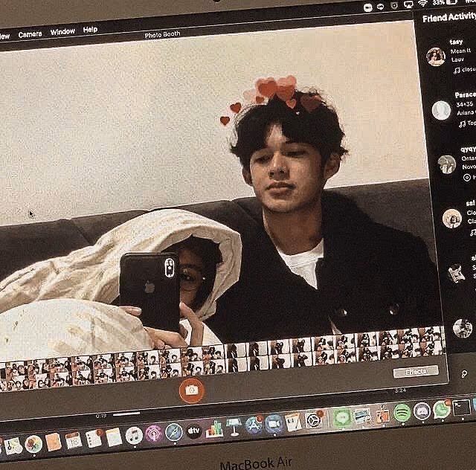Click the 'Friend Activity' heading in Spotify
This screenshot has height=470, width=476.
point(449,17)
